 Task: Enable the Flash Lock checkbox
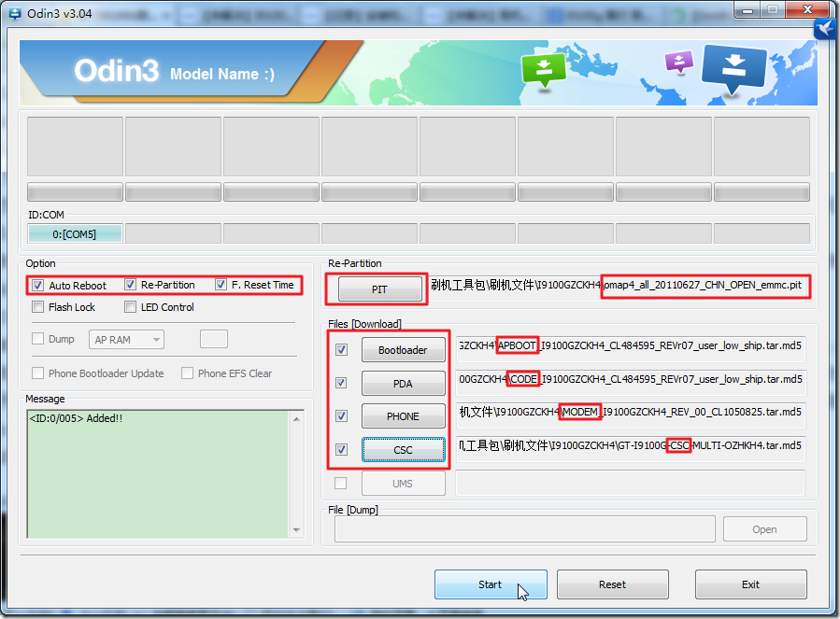point(37,307)
